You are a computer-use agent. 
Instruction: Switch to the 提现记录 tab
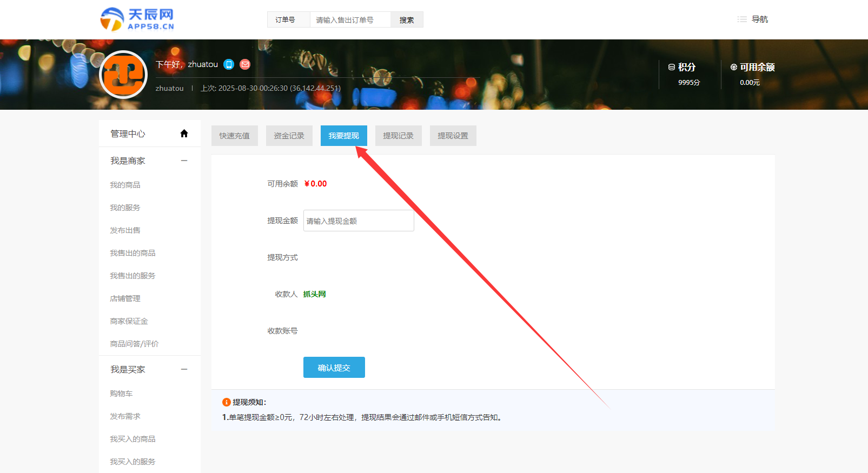(398, 136)
